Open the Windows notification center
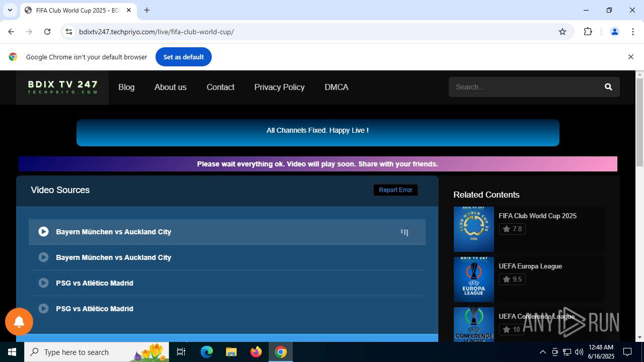Image resolution: width=644 pixels, height=362 pixels. coord(627,352)
